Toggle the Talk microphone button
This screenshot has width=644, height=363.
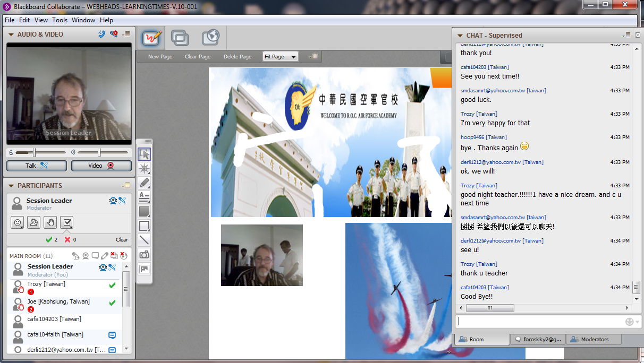(36, 166)
